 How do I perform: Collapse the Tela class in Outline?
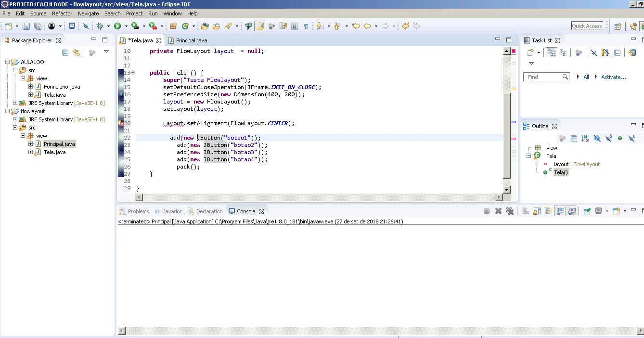pos(528,156)
